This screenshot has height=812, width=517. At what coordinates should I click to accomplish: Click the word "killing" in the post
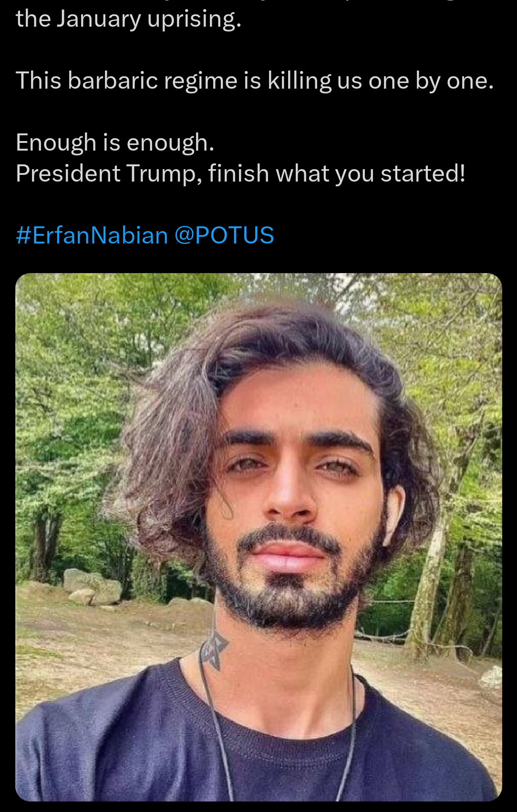(x=299, y=81)
